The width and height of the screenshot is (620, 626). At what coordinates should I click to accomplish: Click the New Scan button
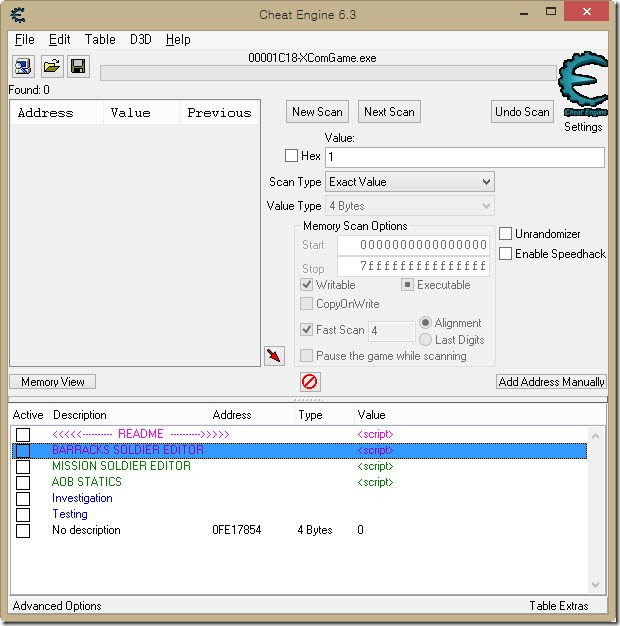coord(317,112)
